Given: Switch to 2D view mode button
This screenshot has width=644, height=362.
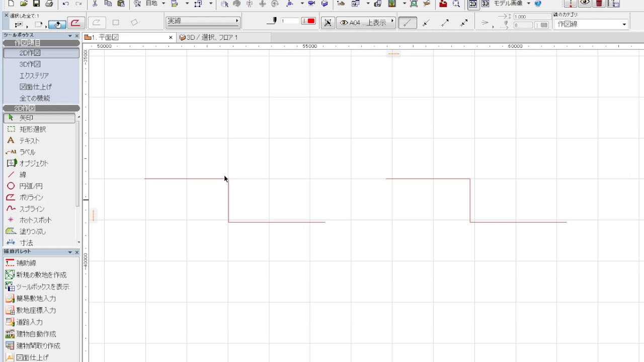Looking at the screenshot, I should click(x=473, y=4).
